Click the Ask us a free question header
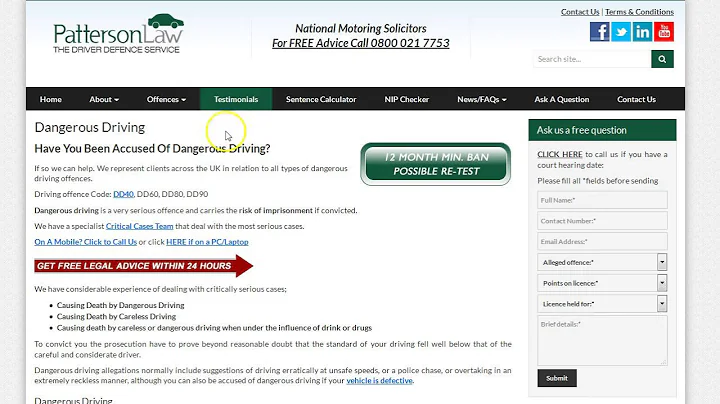 602,130
